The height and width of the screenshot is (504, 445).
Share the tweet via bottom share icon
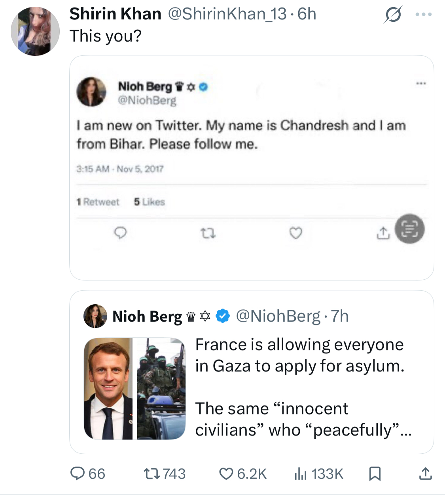click(x=425, y=474)
